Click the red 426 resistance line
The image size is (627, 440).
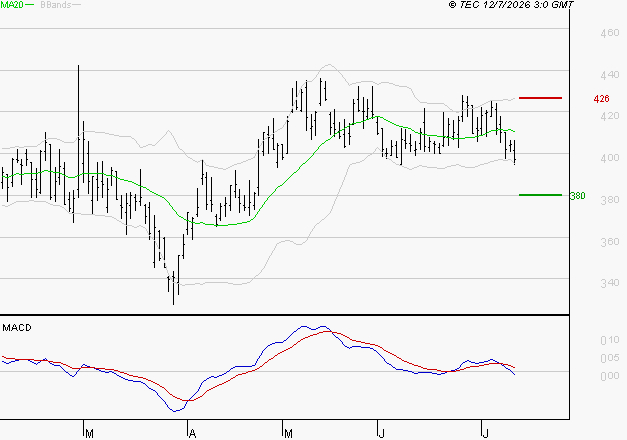[540, 98]
